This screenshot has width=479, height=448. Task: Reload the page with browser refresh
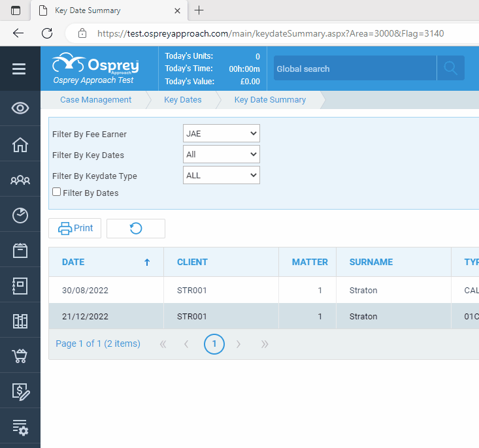tap(47, 33)
